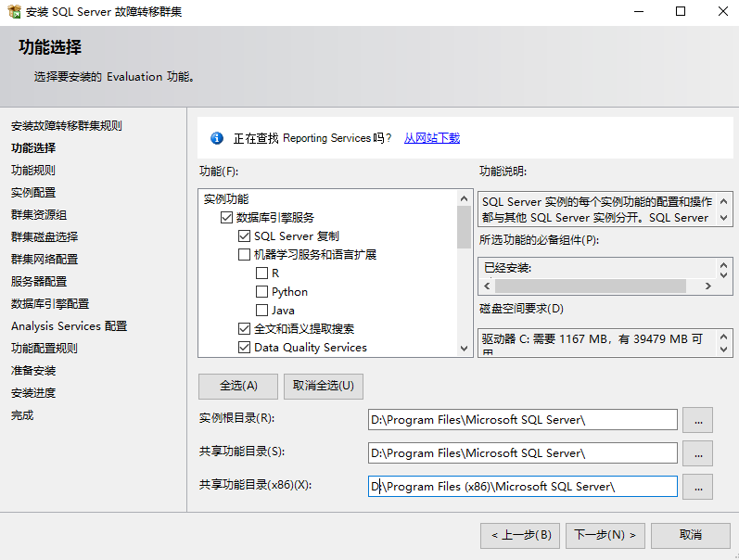Image resolution: width=739 pixels, height=560 pixels.
Task: Browse for the shared feature x86 directory
Action: pyautogui.click(x=697, y=487)
